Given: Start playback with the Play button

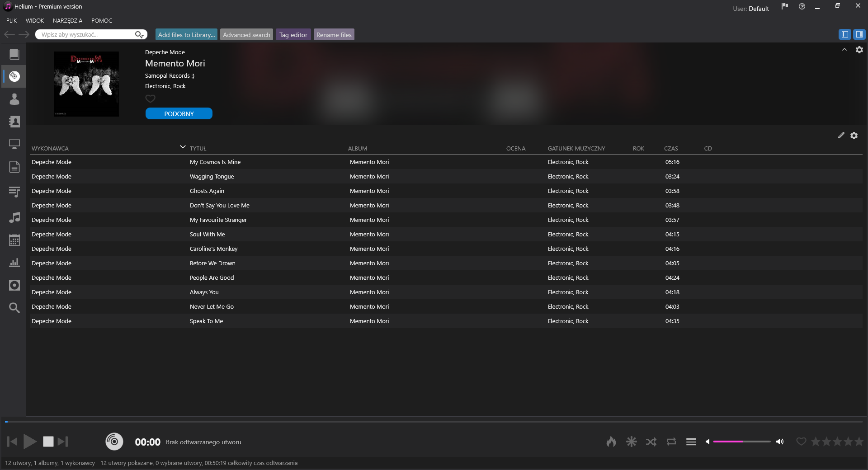Looking at the screenshot, I should point(30,441).
